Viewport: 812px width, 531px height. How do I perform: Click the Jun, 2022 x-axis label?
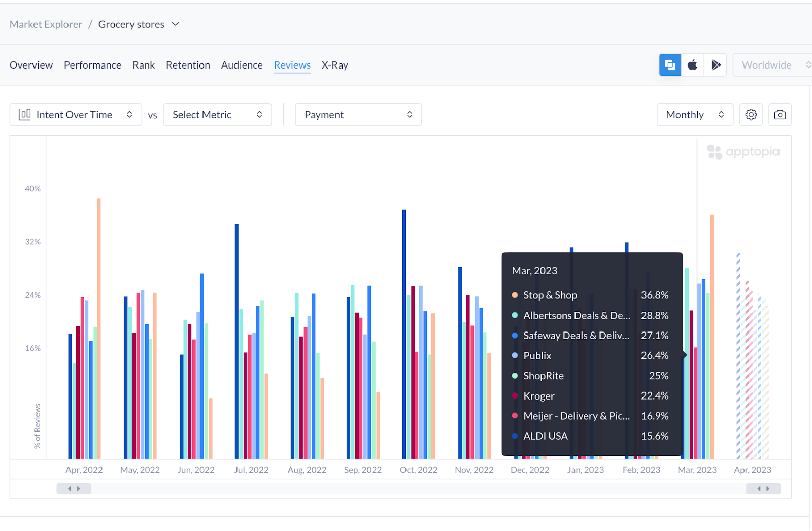tap(196, 470)
